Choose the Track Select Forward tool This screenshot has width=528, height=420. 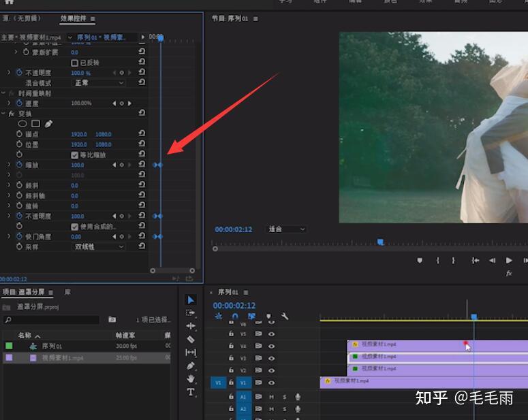191,312
